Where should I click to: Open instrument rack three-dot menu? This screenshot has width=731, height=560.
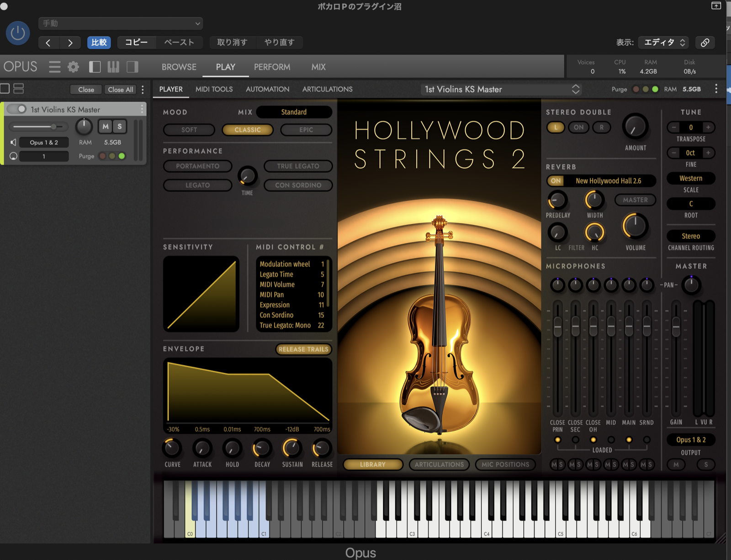coord(143,90)
